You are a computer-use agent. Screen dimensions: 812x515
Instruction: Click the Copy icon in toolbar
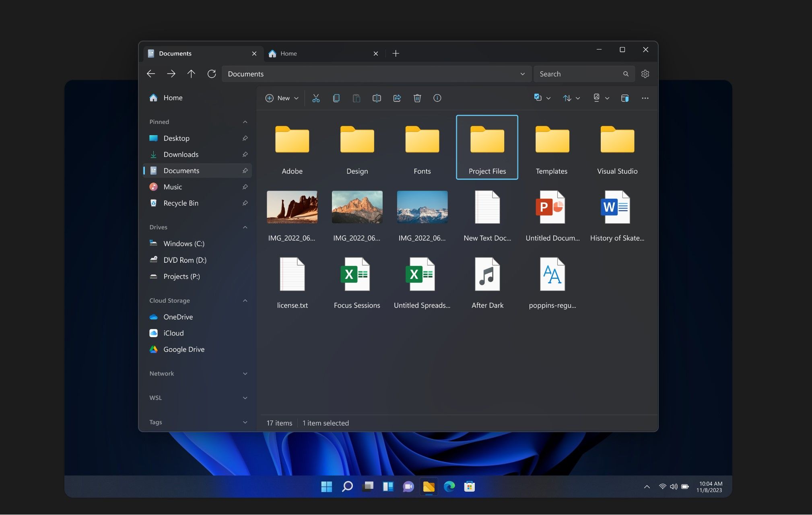336,98
